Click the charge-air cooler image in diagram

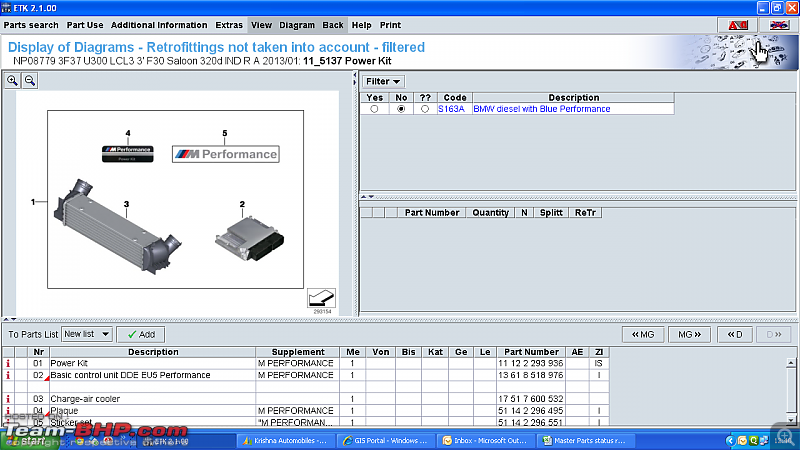(x=117, y=227)
